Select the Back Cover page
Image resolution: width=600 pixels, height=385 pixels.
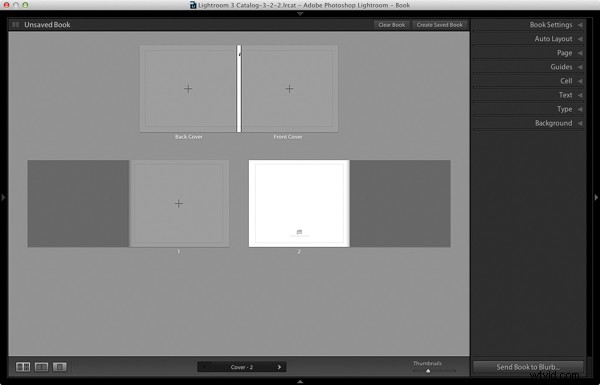[188, 89]
